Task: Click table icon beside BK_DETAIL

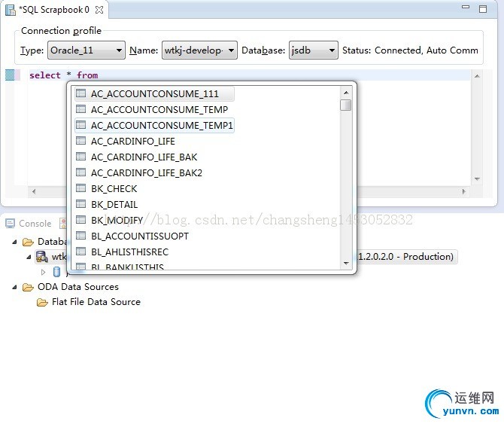Action: (80, 203)
